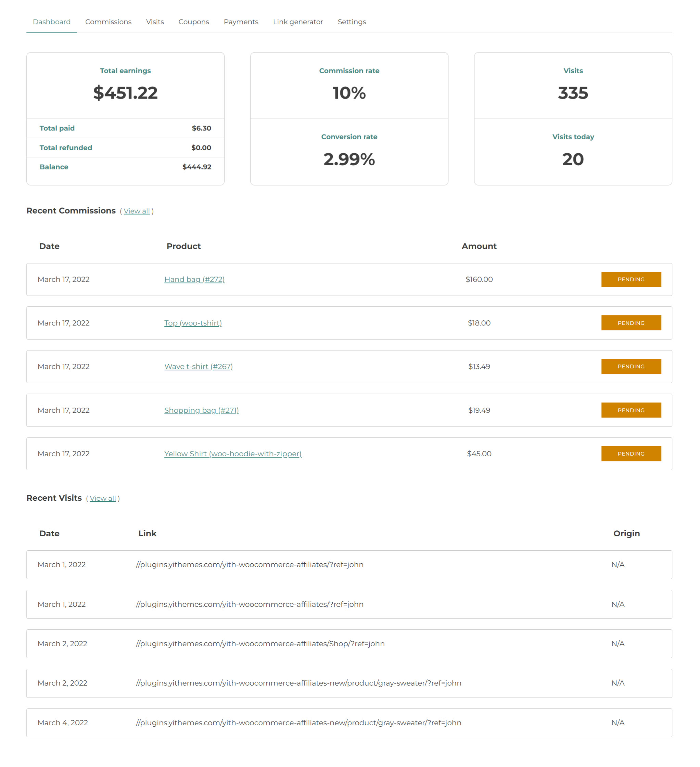Click the 335 visits value
The width and height of the screenshot is (700, 767).
tap(573, 93)
